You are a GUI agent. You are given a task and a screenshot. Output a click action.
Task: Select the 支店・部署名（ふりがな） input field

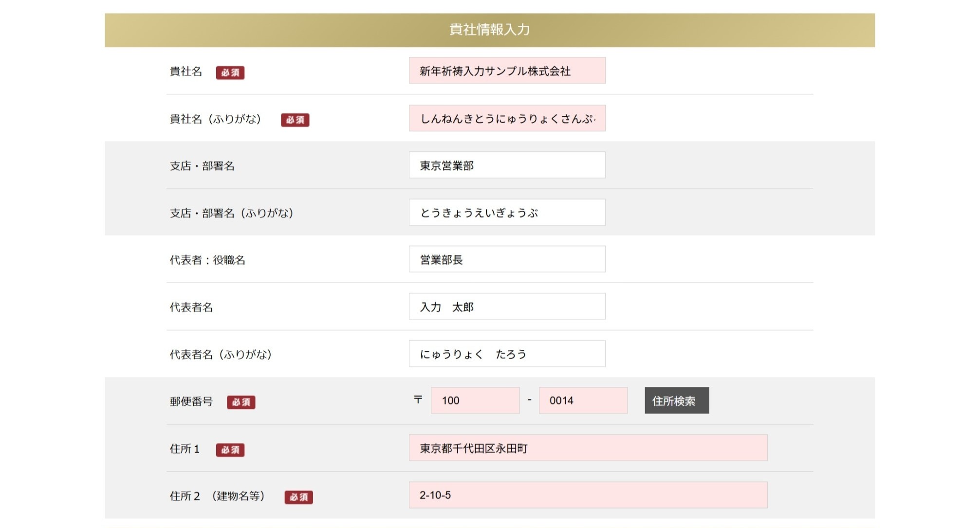pyautogui.click(x=507, y=212)
